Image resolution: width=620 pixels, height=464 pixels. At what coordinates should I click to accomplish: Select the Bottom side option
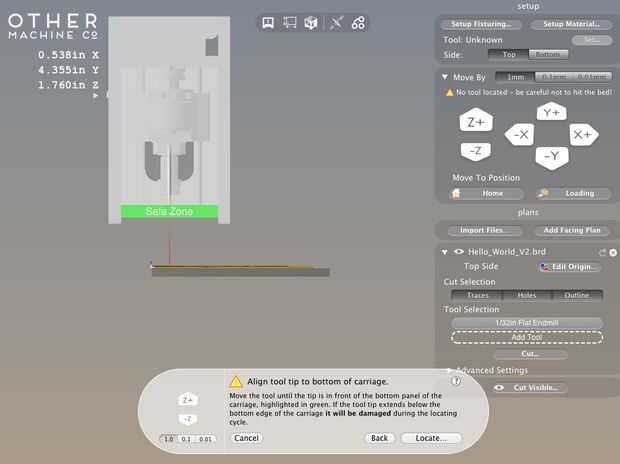click(548, 55)
